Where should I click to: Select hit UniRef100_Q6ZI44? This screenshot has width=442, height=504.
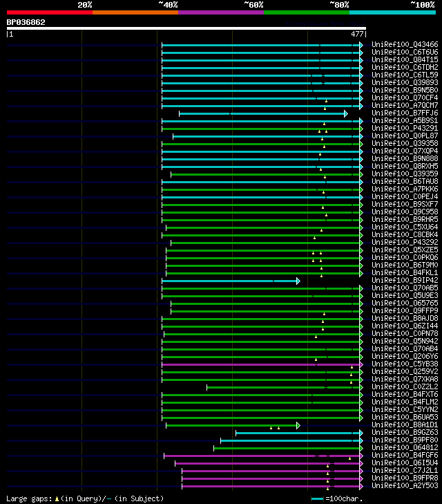(405, 326)
